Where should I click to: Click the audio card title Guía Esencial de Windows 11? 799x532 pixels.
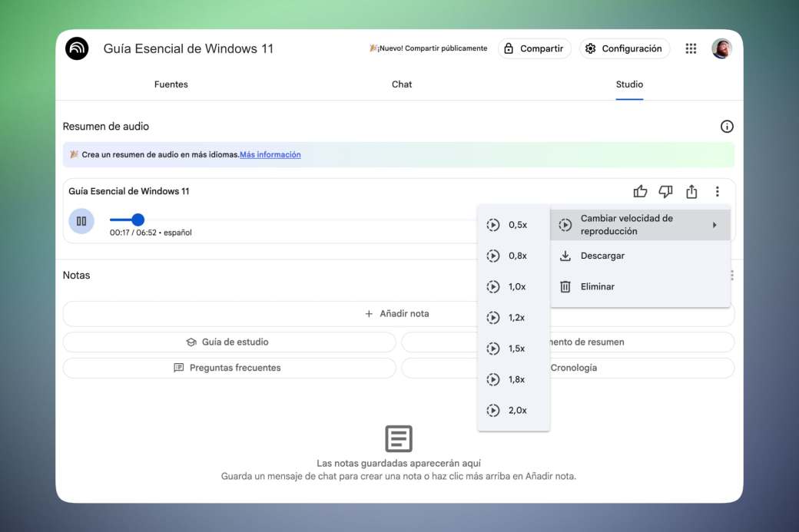129,191
